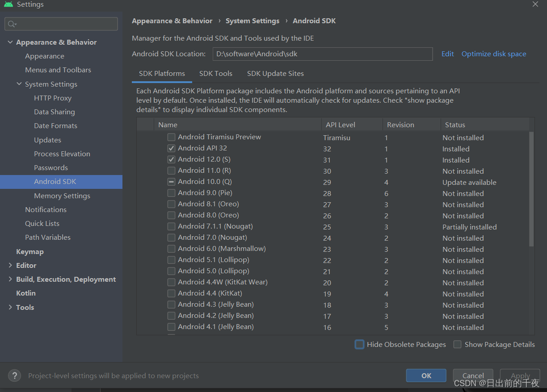Click 'Partially installed' status text
The height and width of the screenshot is (392, 547).
(x=470, y=227)
